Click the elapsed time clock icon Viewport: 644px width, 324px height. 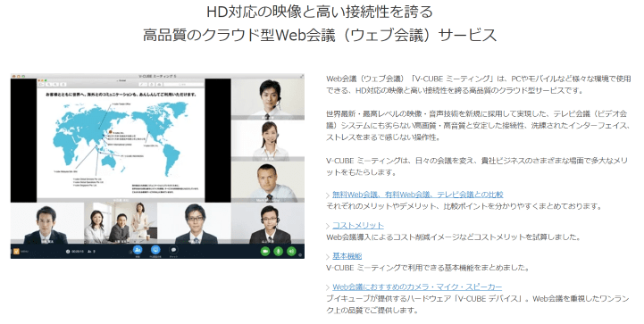pos(68,252)
